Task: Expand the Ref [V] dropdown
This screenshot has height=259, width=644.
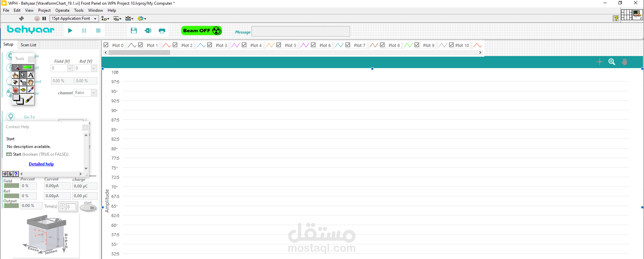Action: [94, 68]
